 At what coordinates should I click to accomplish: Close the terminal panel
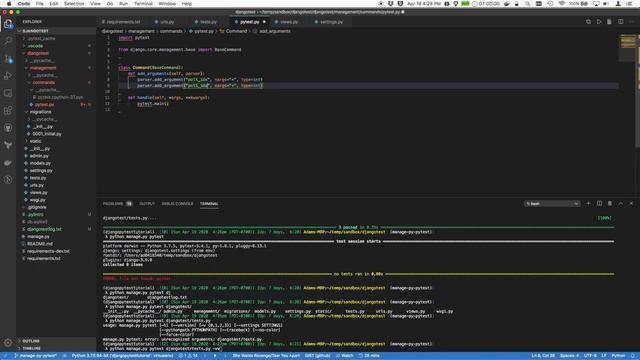pos(631,203)
